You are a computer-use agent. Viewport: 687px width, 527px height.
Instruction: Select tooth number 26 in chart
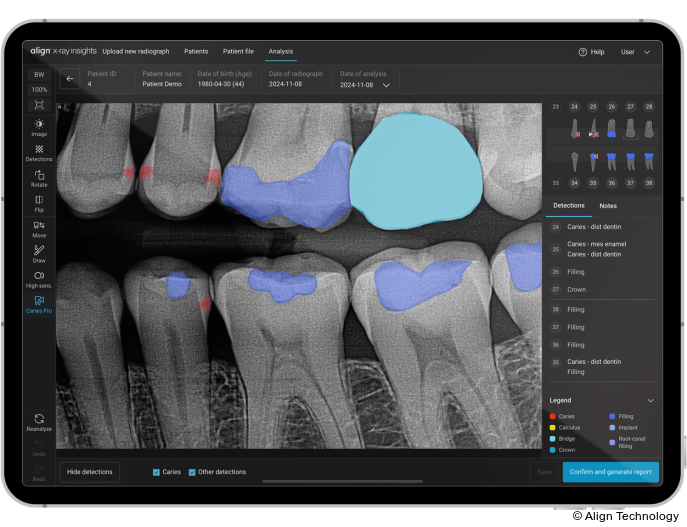tap(612, 106)
